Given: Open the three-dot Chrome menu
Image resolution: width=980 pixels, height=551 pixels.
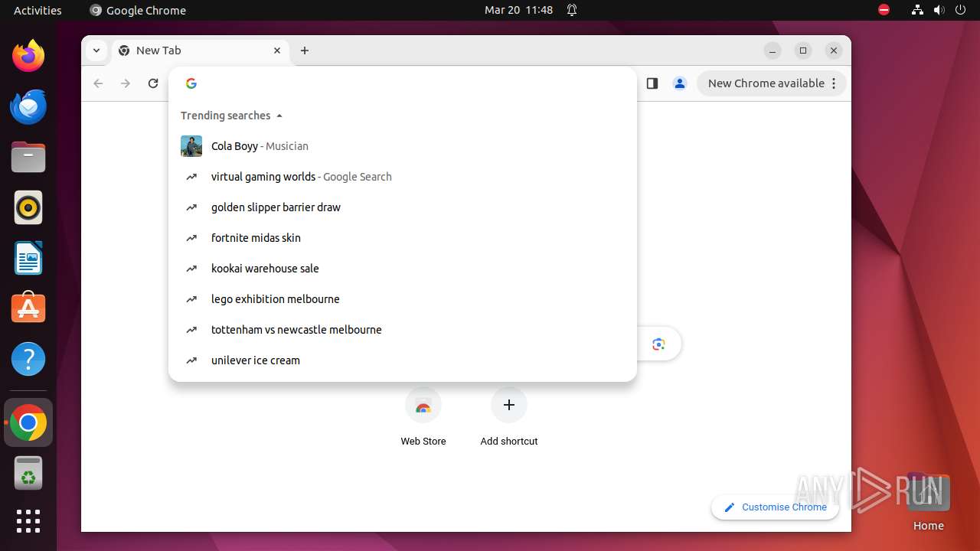Looking at the screenshot, I should pos(834,83).
